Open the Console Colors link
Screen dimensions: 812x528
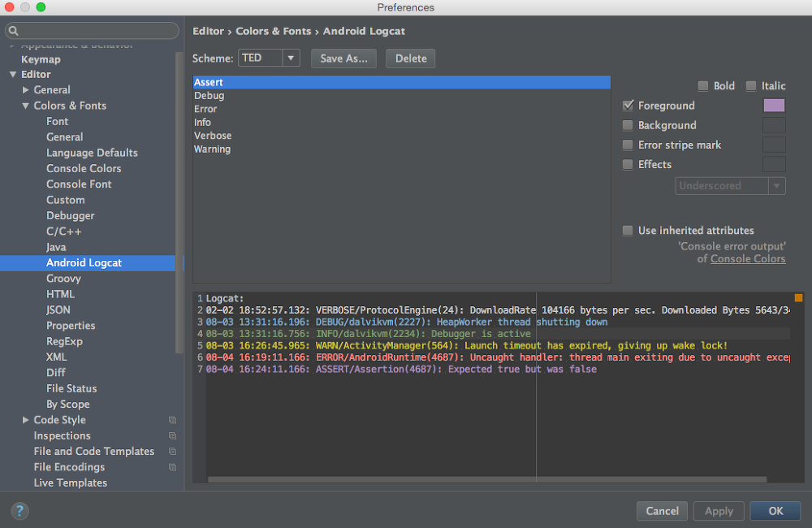747,258
